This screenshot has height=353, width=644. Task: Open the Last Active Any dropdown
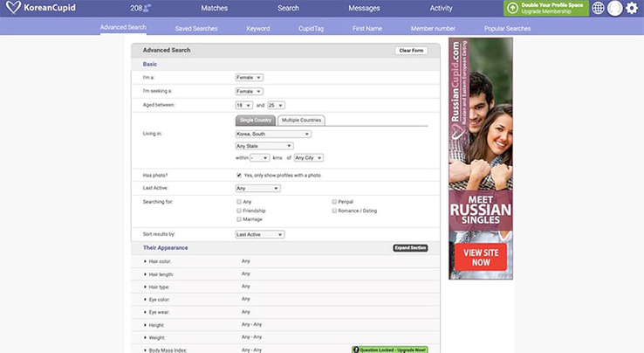pyautogui.click(x=258, y=189)
